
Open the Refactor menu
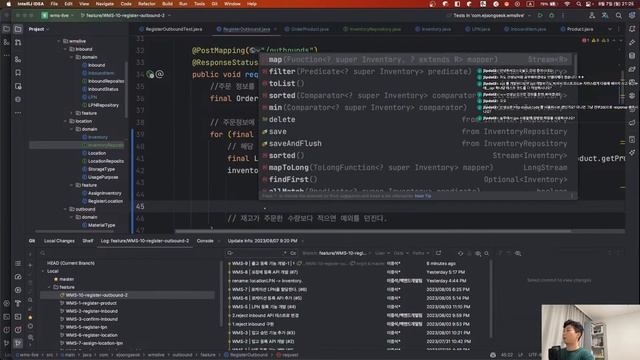tap(147, 4)
